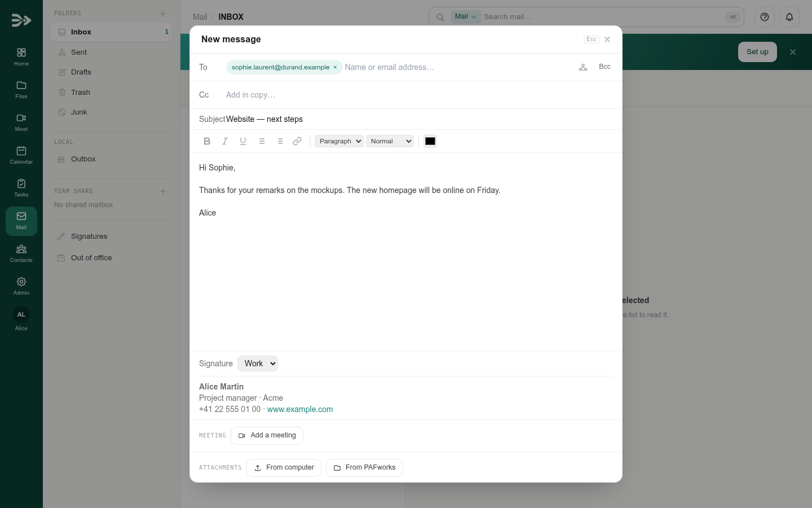This screenshot has height=508, width=812.
Task: Insert a numbered list
Action: coord(280,141)
